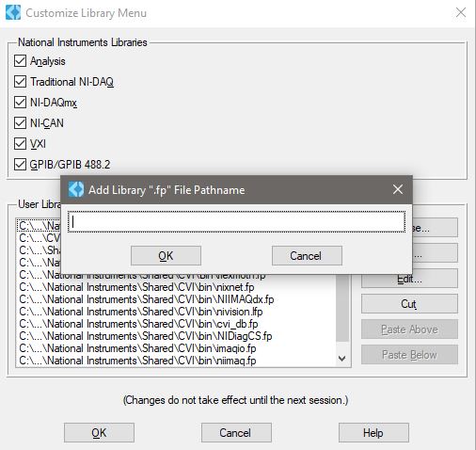Toggle the NI-CAN checkbox
Image resolution: width=476 pixels, height=450 pixels.
20,123
